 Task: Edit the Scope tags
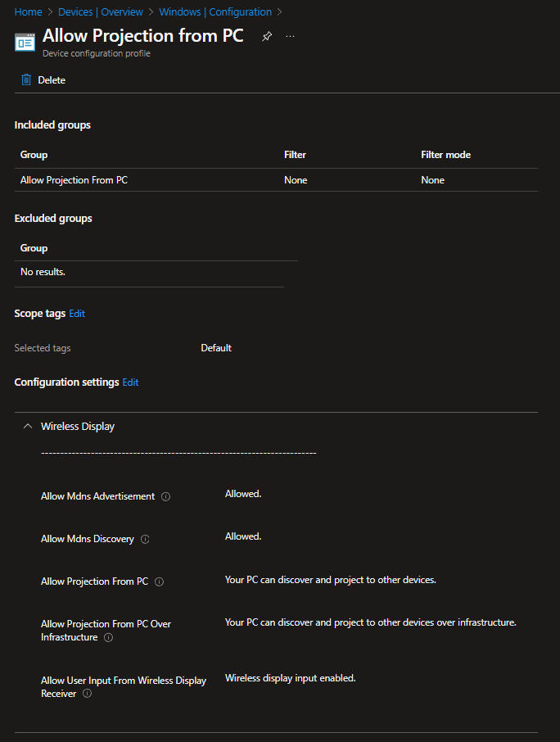point(77,314)
